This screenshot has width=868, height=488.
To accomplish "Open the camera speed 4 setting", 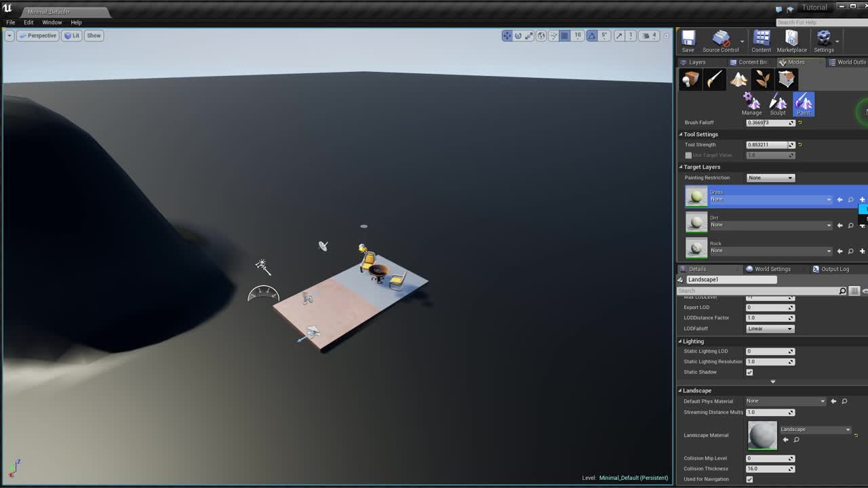I will (x=650, y=36).
